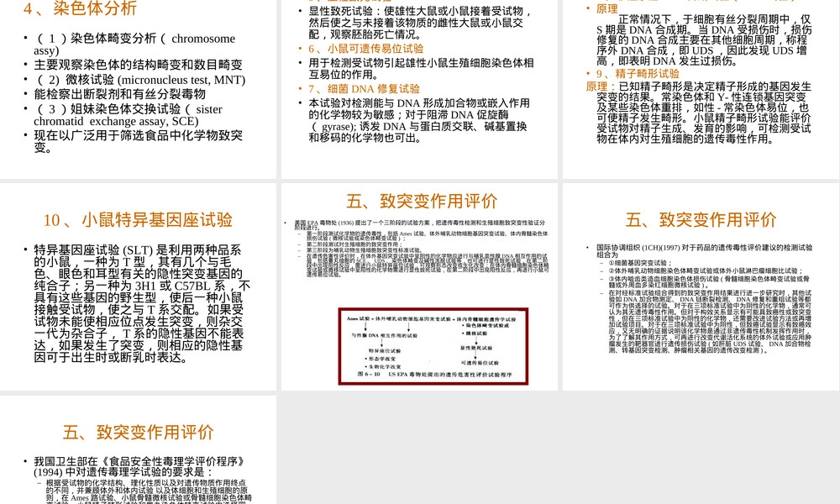The image size is (840, 504).
Task: Click '显性致死试验' inside the red-bordered diagram
Action: (x=476, y=348)
